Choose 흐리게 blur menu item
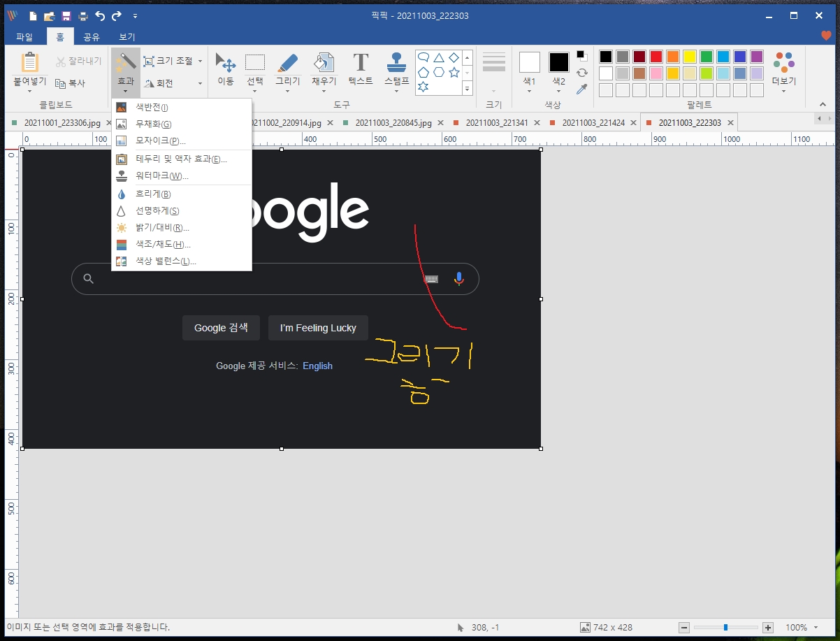 click(182, 194)
